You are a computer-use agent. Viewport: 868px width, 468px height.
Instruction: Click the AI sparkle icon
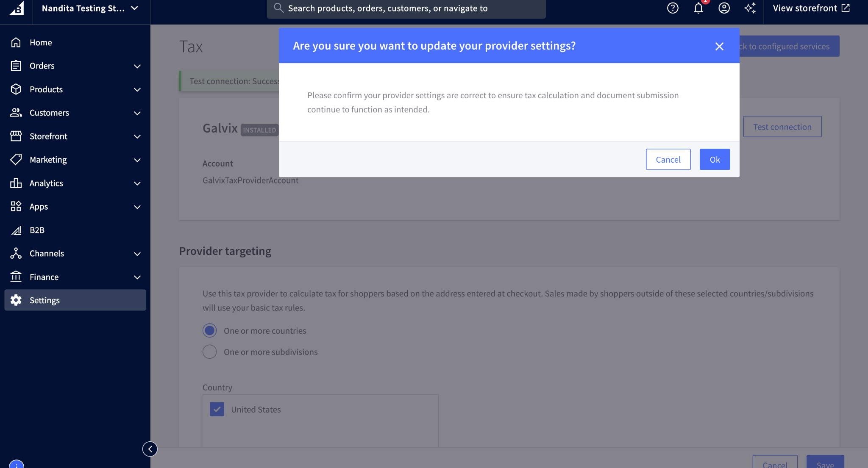tap(750, 8)
